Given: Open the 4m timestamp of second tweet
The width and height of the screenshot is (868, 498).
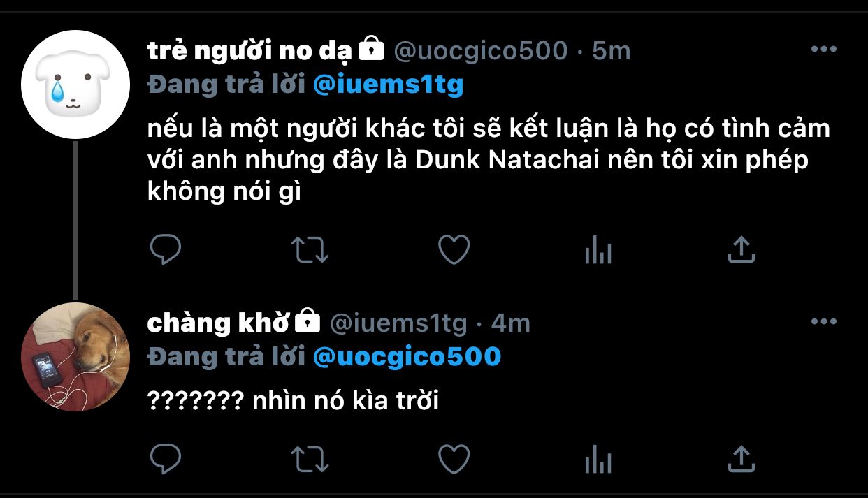Looking at the screenshot, I should pos(511,323).
